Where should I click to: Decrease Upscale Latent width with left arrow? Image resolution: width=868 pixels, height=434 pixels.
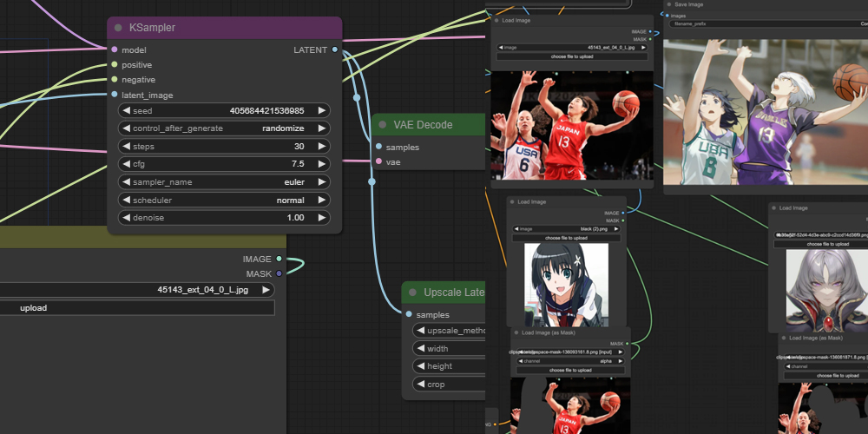421,348
